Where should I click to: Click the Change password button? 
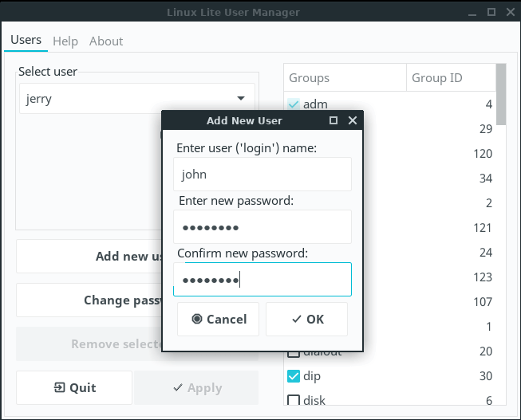pos(89,300)
